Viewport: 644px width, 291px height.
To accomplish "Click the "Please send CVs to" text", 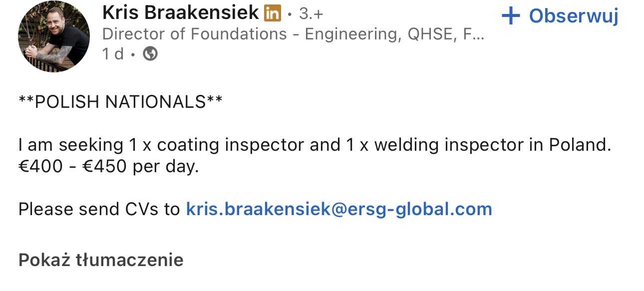I will [x=99, y=209].
